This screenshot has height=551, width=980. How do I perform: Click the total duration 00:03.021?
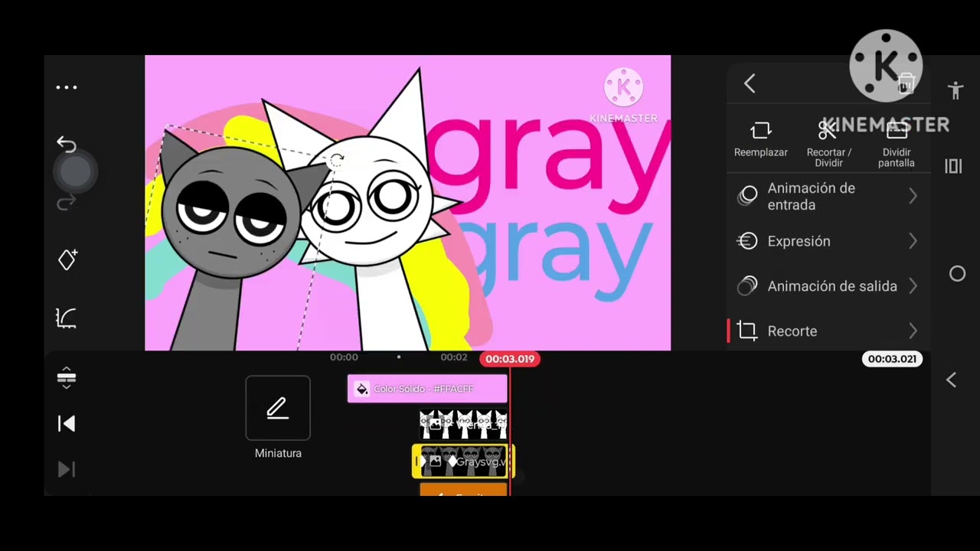pos(892,359)
